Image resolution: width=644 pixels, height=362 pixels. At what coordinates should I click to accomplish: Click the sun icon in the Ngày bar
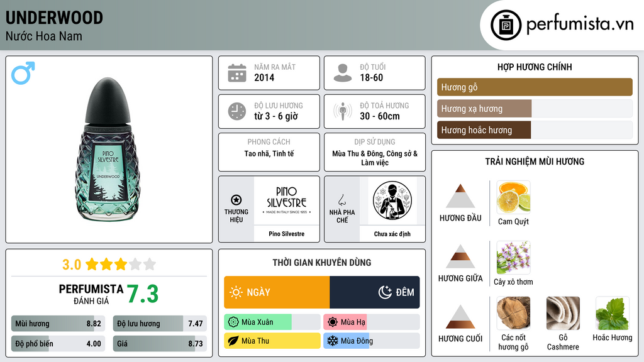point(236,292)
